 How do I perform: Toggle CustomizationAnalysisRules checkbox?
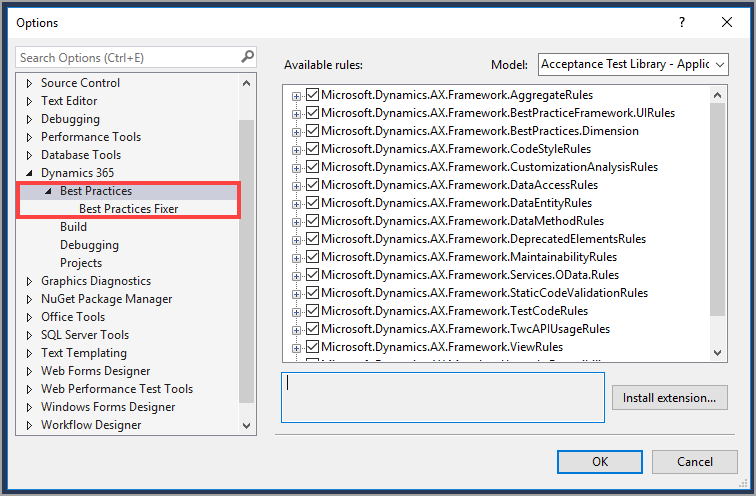coord(312,166)
